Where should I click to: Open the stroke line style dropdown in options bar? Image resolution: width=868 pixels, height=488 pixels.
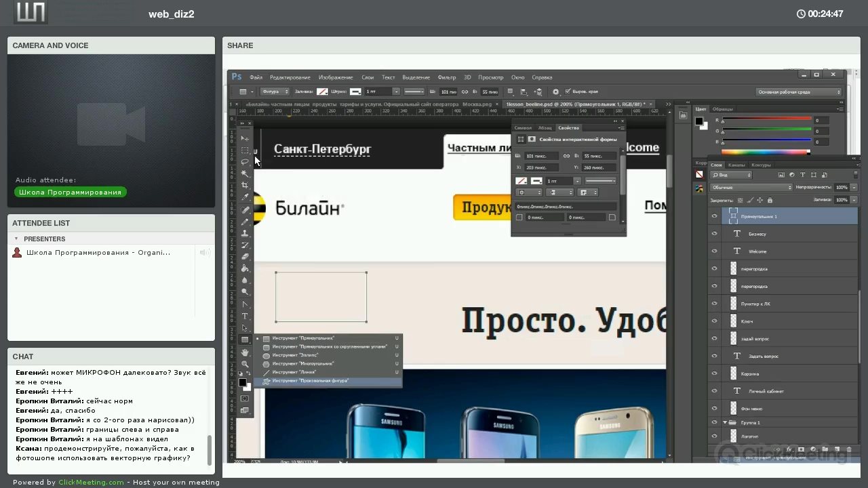414,91
